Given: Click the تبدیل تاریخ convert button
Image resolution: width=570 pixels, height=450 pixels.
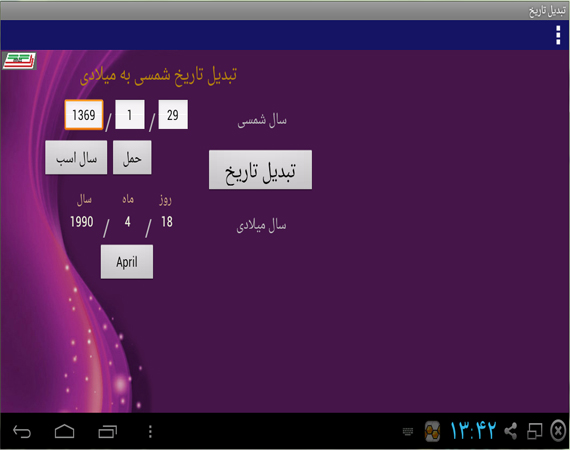Looking at the screenshot, I should pyautogui.click(x=260, y=170).
